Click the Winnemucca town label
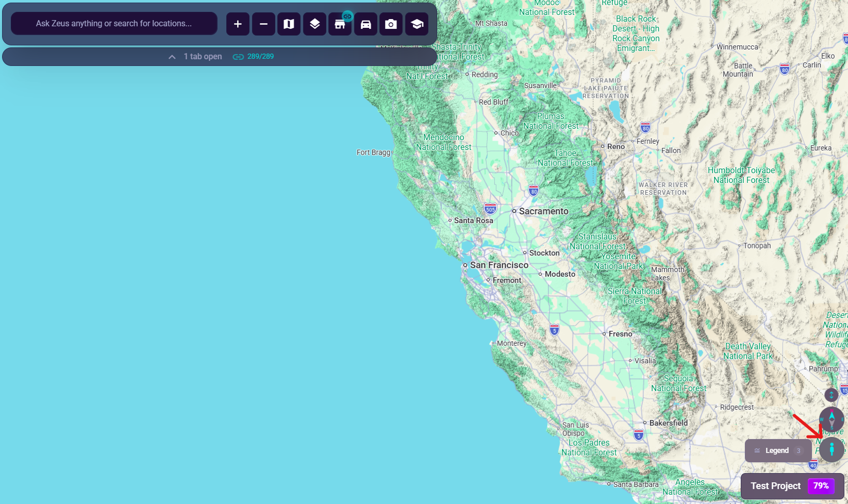This screenshot has width=848, height=504. 737,47
